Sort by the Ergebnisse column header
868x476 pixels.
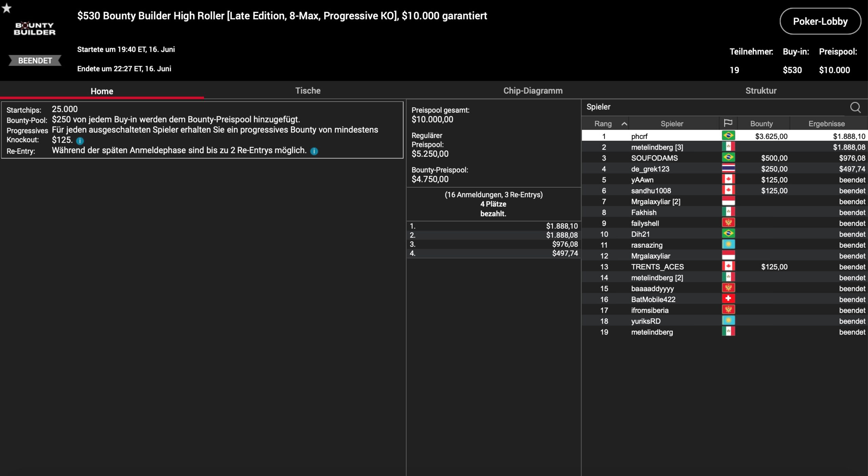tap(826, 124)
